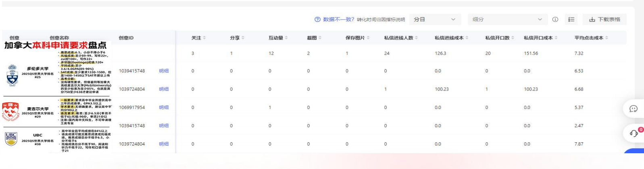This screenshot has width=644, height=169.
Task: Open 明细 for row with cost 7.87
Action: tap(164, 144)
